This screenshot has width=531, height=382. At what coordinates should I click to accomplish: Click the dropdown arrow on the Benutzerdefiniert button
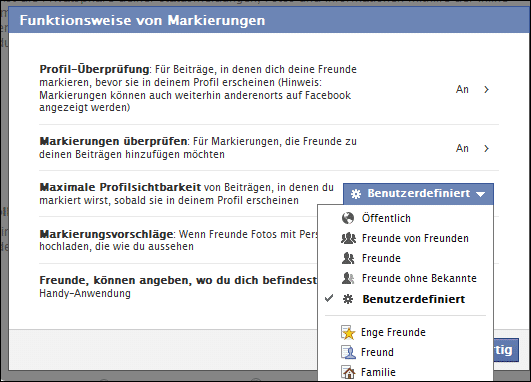[x=480, y=194]
